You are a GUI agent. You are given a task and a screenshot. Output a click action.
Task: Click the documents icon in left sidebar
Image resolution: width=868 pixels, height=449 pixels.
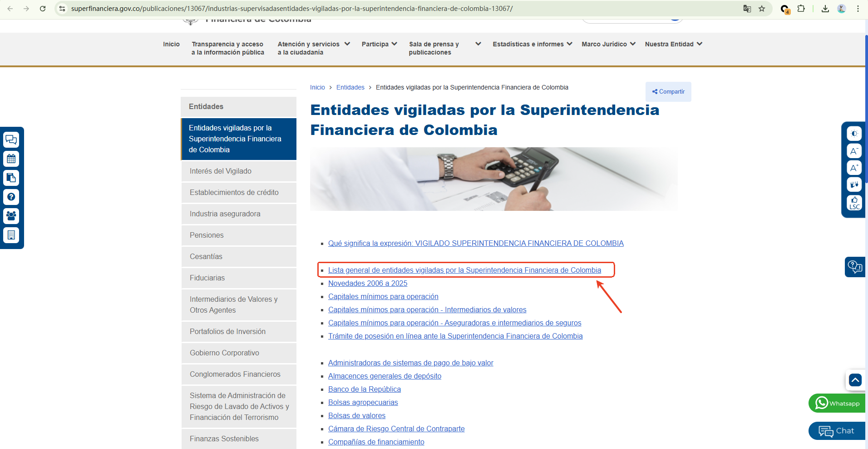pyautogui.click(x=11, y=178)
